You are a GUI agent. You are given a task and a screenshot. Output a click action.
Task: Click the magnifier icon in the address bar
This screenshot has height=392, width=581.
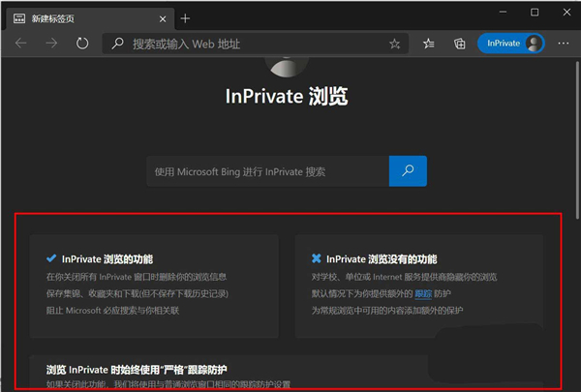coord(118,44)
